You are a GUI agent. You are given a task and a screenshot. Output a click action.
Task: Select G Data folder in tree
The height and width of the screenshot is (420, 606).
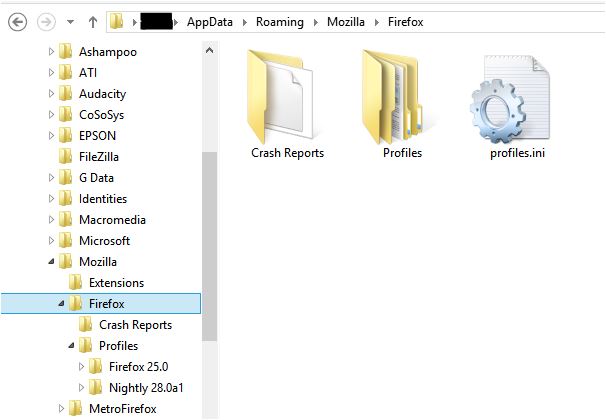click(x=96, y=178)
